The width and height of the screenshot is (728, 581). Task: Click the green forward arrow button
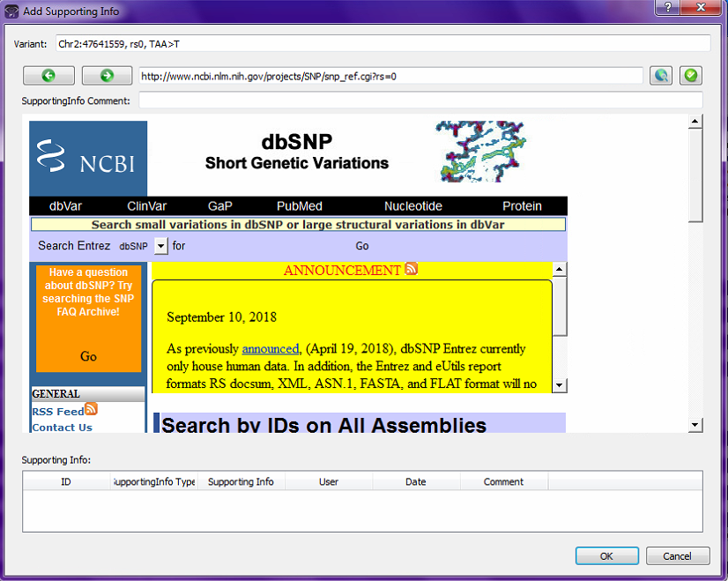(x=108, y=75)
